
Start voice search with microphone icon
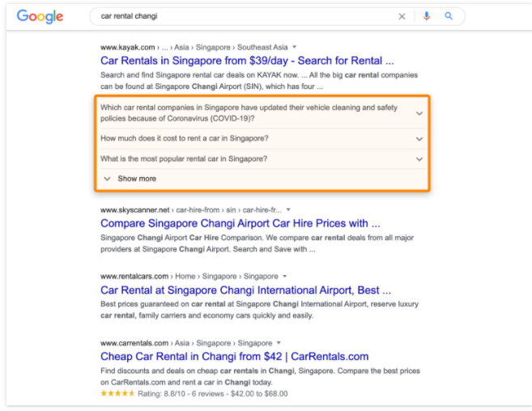pos(427,16)
